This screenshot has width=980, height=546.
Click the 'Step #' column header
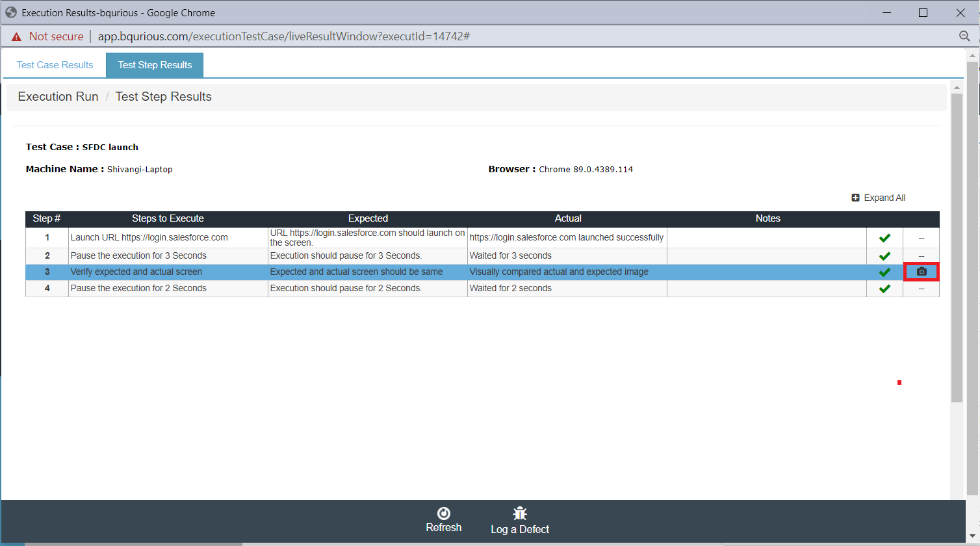(47, 218)
